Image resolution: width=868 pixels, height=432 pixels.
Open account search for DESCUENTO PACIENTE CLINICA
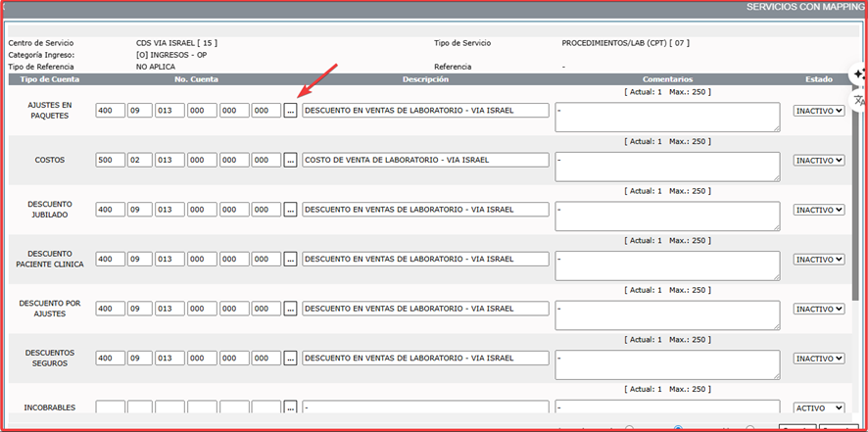coord(290,260)
